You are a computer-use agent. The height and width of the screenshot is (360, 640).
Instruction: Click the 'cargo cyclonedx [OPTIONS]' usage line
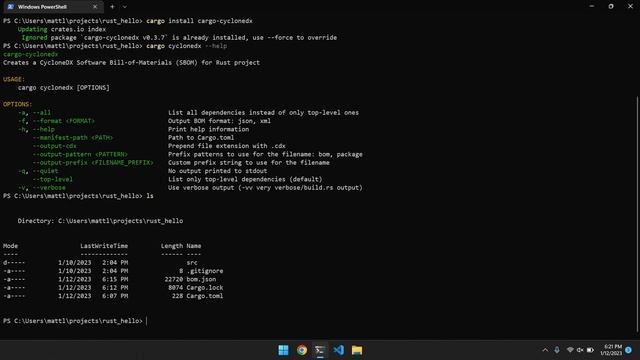(x=64, y=88)
